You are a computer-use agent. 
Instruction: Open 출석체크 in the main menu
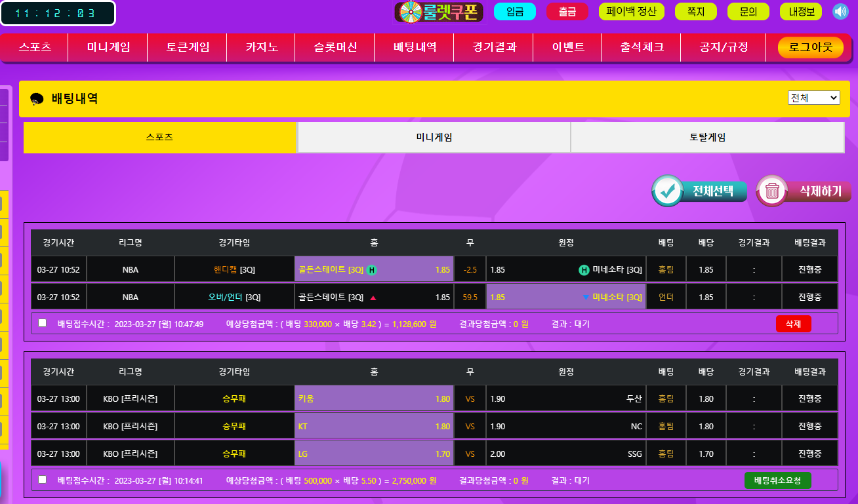(642, 47)
